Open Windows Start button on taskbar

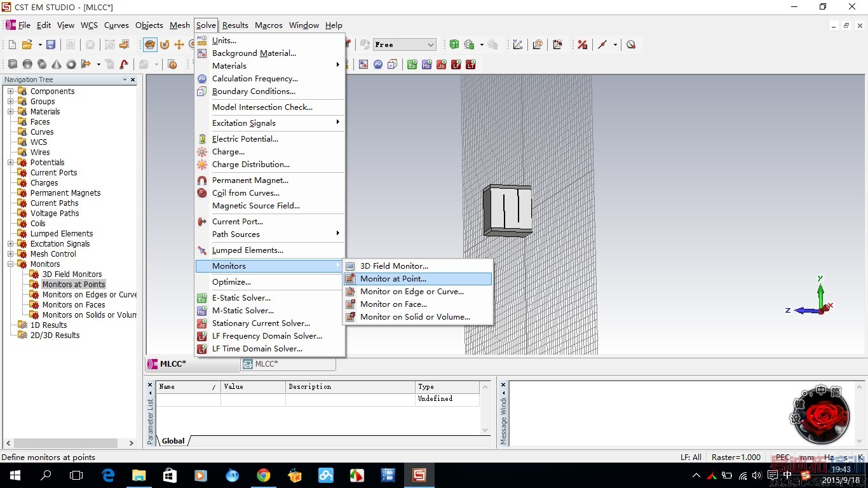pos(15,475)
